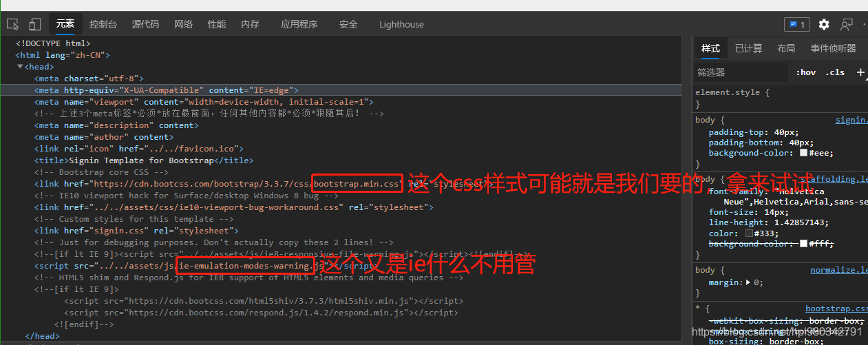868x345 pixels.
Task: Open DevTools settings gear
Action: pyautogui.click(x=824, y=24)
